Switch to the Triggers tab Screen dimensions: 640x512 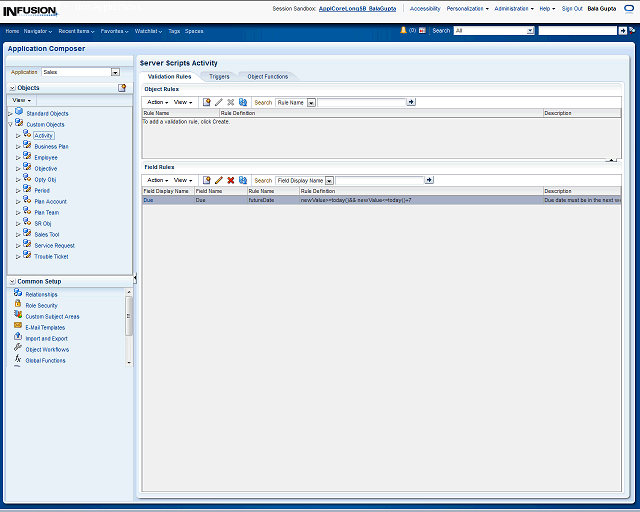tap(219, 76)
